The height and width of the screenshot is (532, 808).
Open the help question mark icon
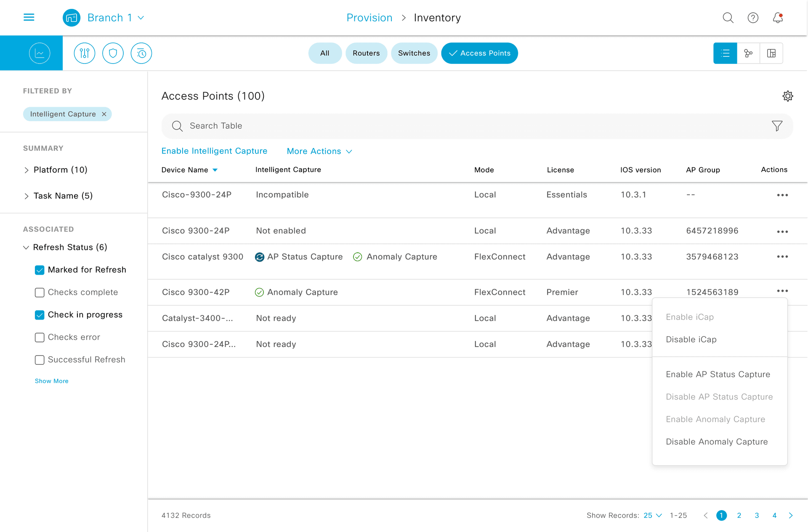point(753,18)
